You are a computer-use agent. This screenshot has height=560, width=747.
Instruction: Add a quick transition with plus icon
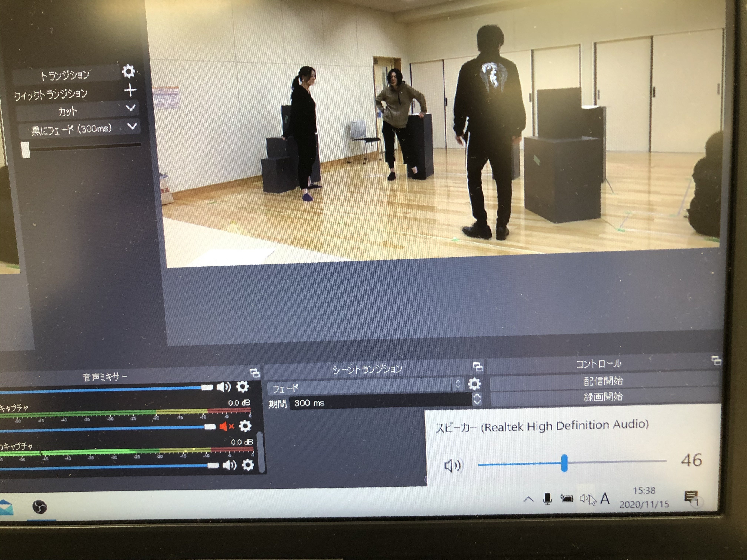click(130, 90)
